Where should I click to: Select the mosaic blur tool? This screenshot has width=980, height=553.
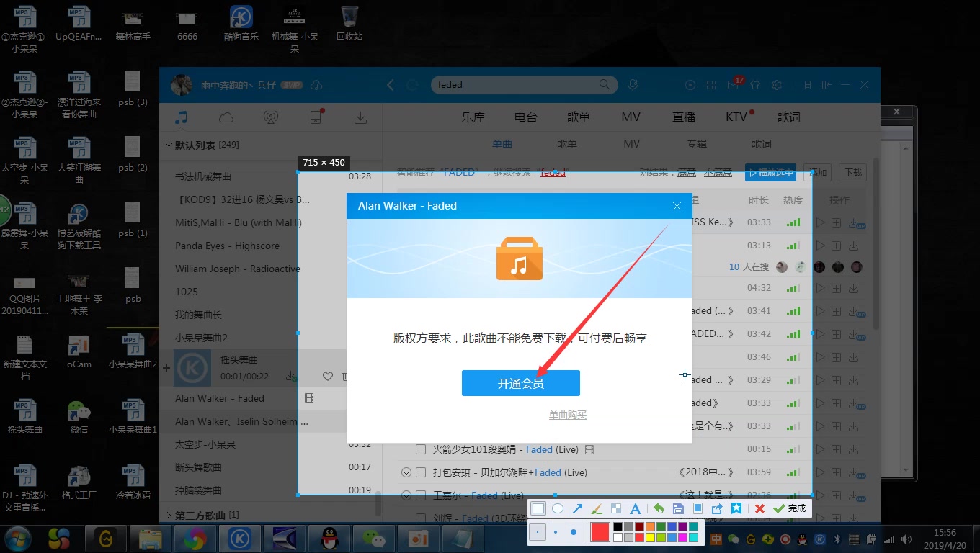616,508
